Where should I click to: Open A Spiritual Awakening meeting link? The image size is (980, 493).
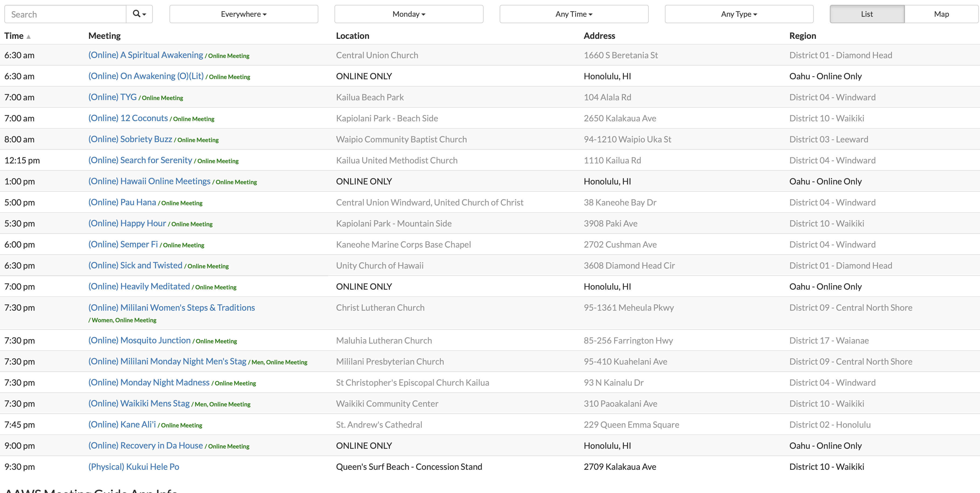point(146,55)
